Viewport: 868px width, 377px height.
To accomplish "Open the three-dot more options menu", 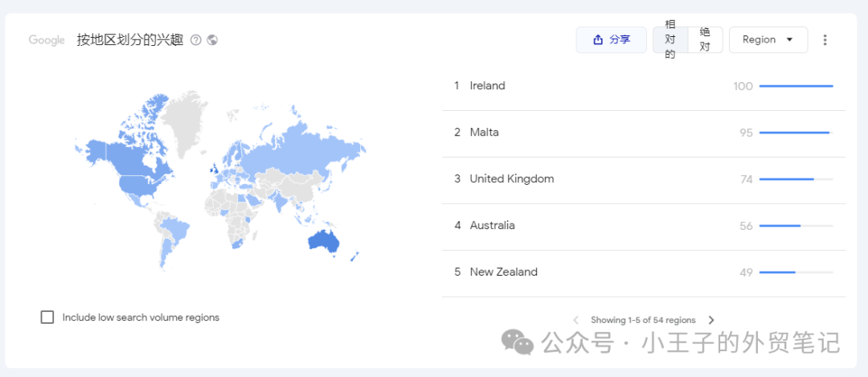I will pos(825,40).
